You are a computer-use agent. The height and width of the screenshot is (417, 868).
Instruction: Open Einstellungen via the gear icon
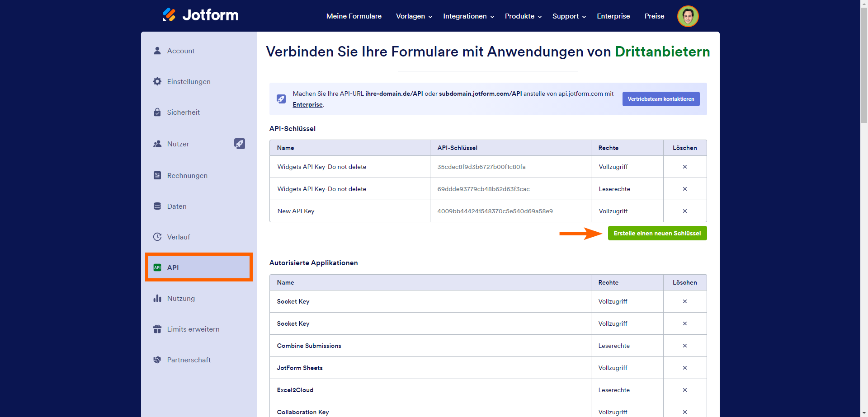coord(157,81)
